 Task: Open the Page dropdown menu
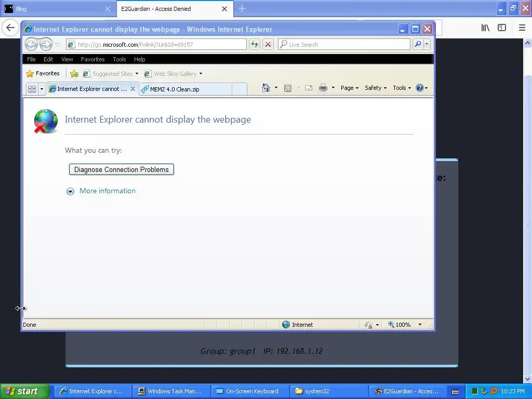coord(350,88)
